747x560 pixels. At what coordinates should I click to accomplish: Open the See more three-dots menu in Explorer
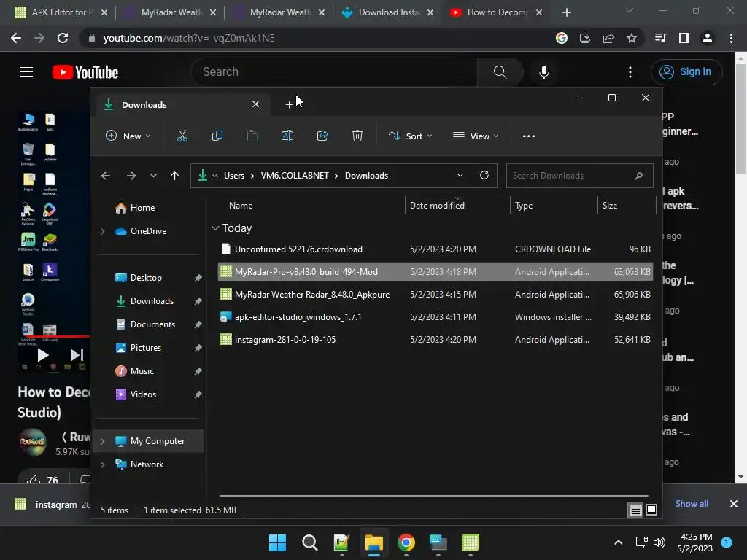point(528,136)
